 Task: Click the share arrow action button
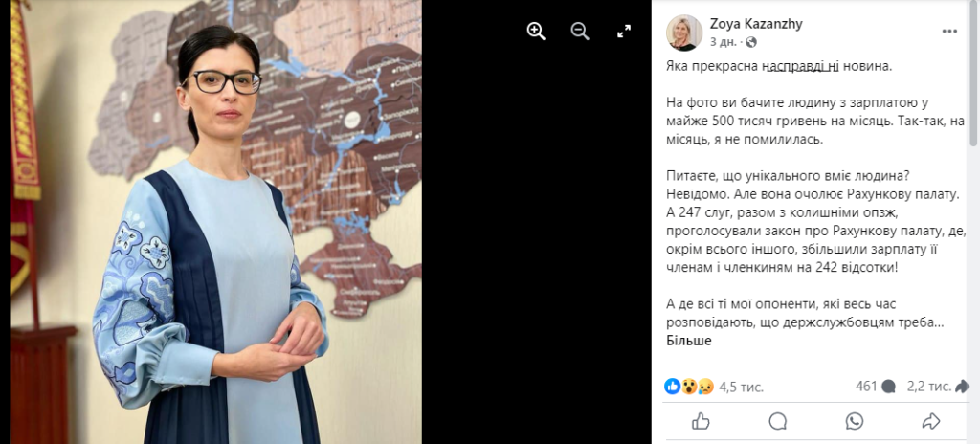[x=931, y=421]
